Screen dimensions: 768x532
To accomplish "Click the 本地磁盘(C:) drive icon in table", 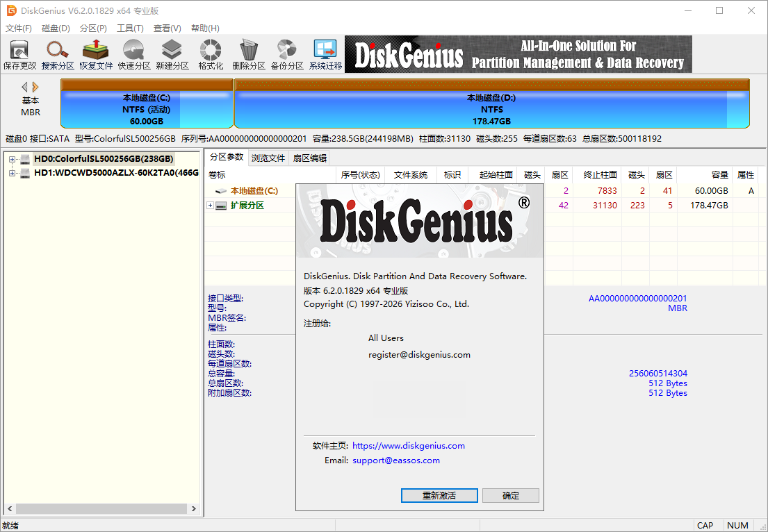I will [x=221, y=191].
